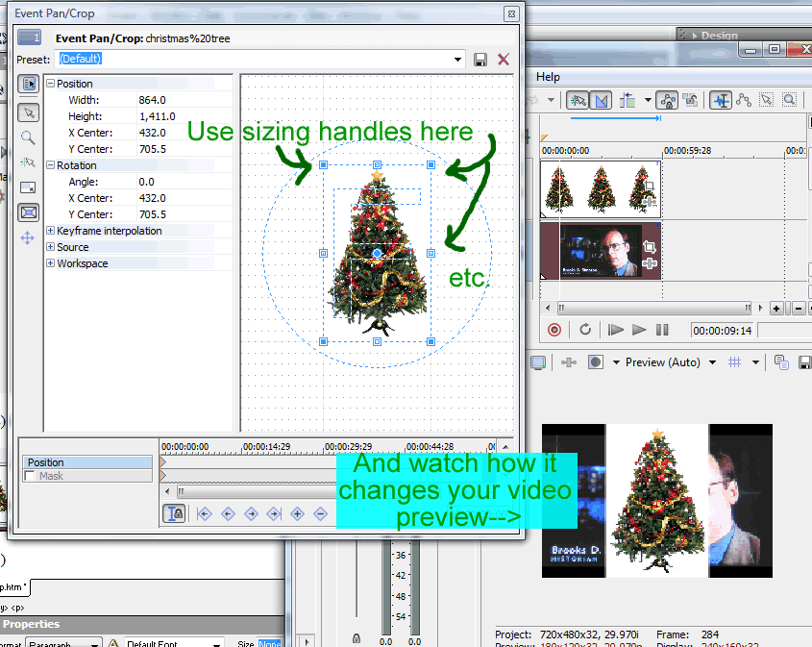Toggle Enable Snapping in Pan/Crop sidebar
The width and height of the screenshot is (812, 647).
pos(28,162)
